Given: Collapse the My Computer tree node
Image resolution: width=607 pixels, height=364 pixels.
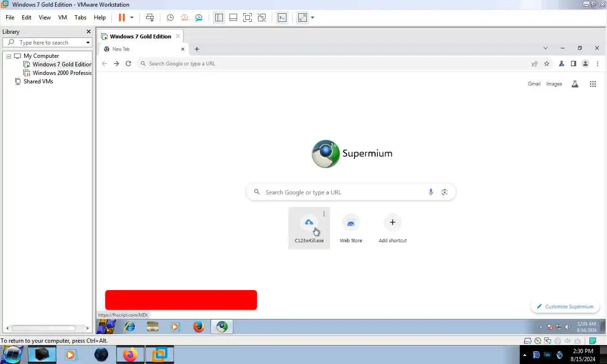Looking at the screenshot, I should click(x=9, y=56).
